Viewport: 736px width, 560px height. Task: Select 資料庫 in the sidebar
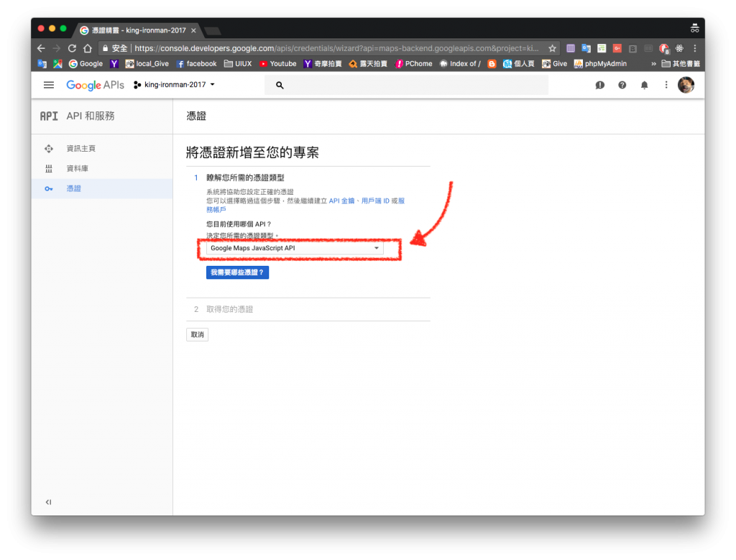pos(102,168)
